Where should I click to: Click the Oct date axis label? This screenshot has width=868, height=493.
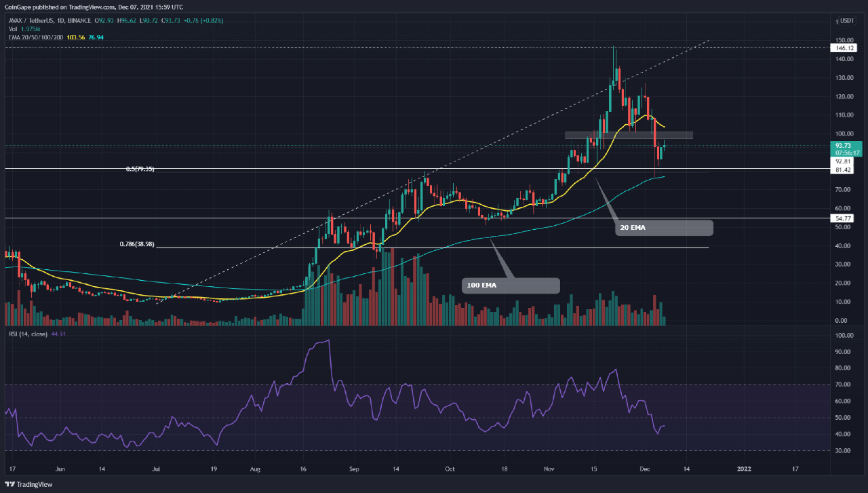click(450, 469)
